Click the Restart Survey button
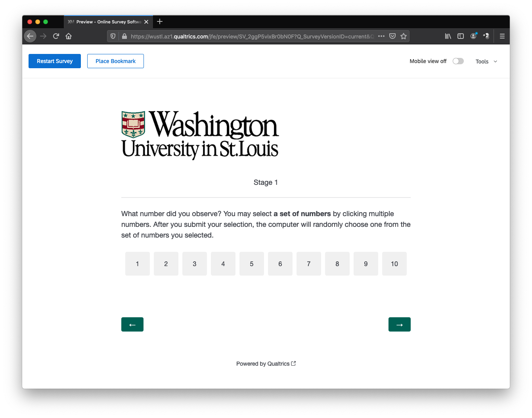This screenshot has width=532, height=418. click(x=55, y=61)
